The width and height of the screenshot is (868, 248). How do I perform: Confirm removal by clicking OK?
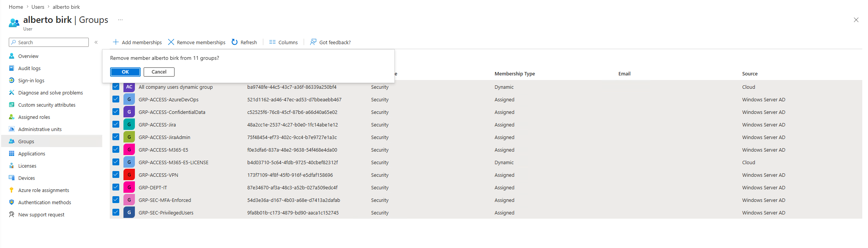pyautogui.click(x=125, y=72)
